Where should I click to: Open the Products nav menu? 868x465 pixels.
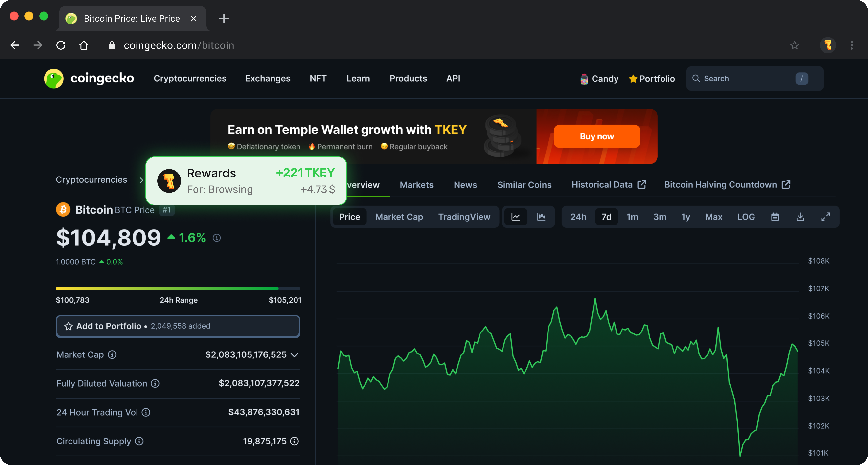408,79
